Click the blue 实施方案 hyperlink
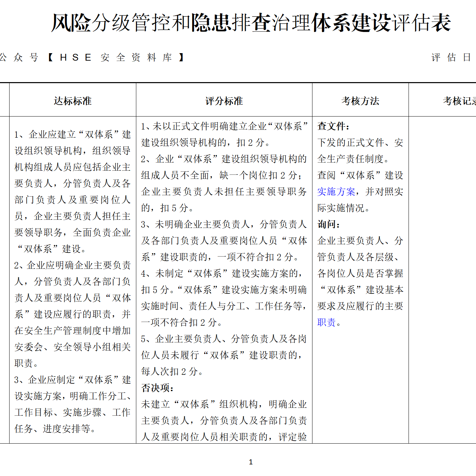 click(336, 192)
